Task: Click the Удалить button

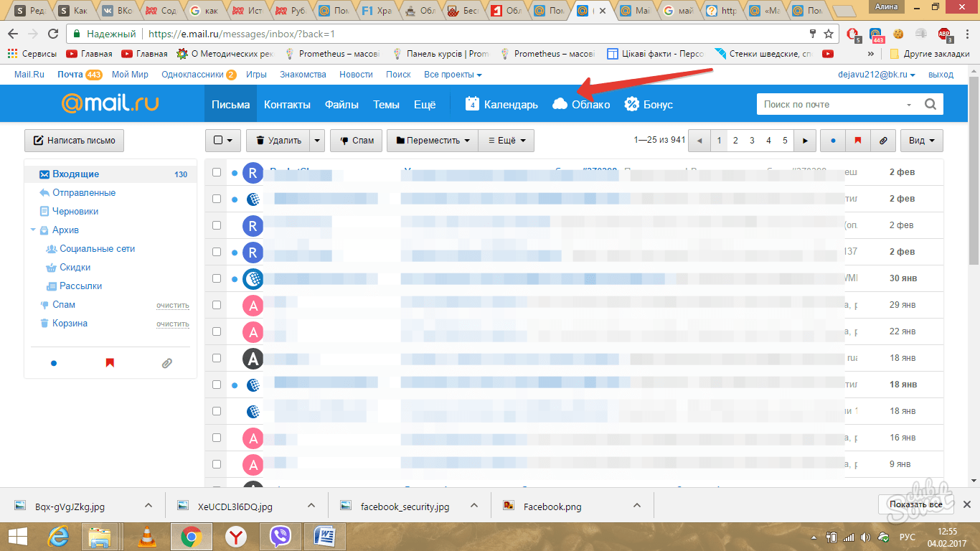Action: click(278, 141)
